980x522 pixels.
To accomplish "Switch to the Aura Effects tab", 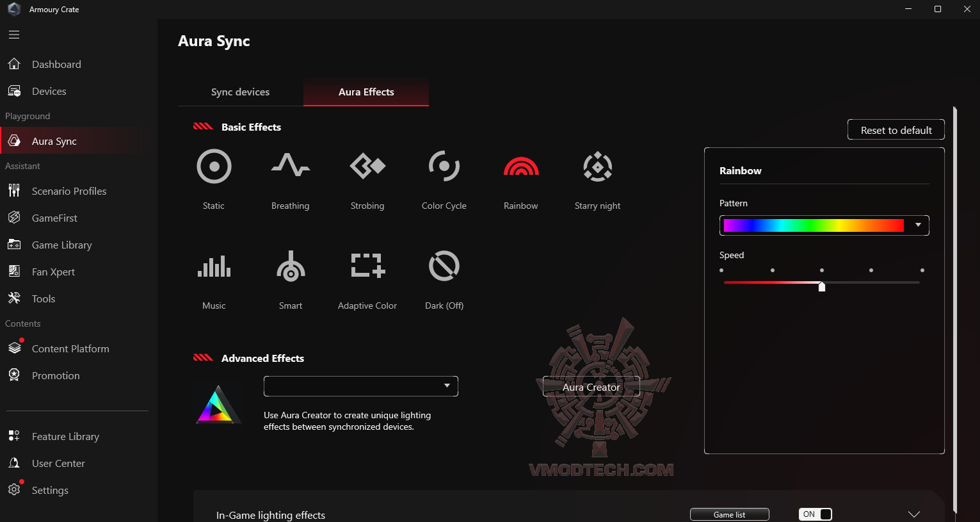I will [x=366, y=92].
